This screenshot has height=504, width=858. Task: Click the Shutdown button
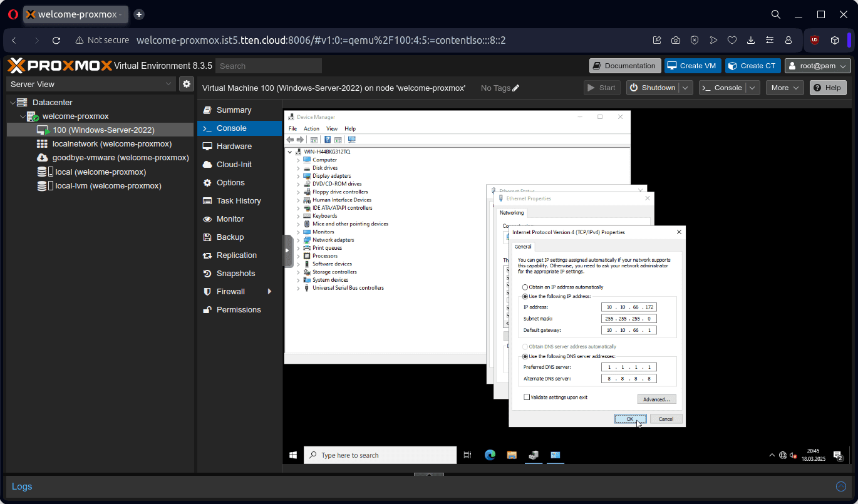[x=653, y=88]
